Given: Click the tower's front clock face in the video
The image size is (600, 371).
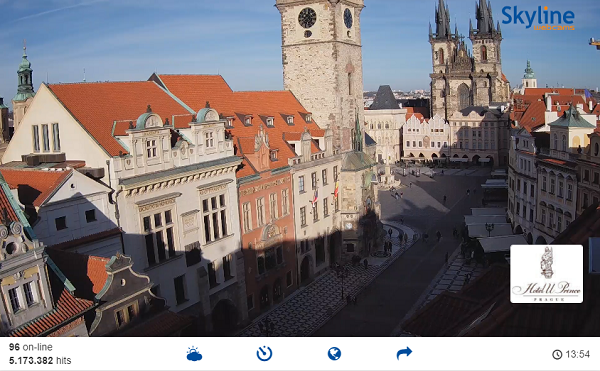Looking at the screenshot, I should [x=307, y=18].
